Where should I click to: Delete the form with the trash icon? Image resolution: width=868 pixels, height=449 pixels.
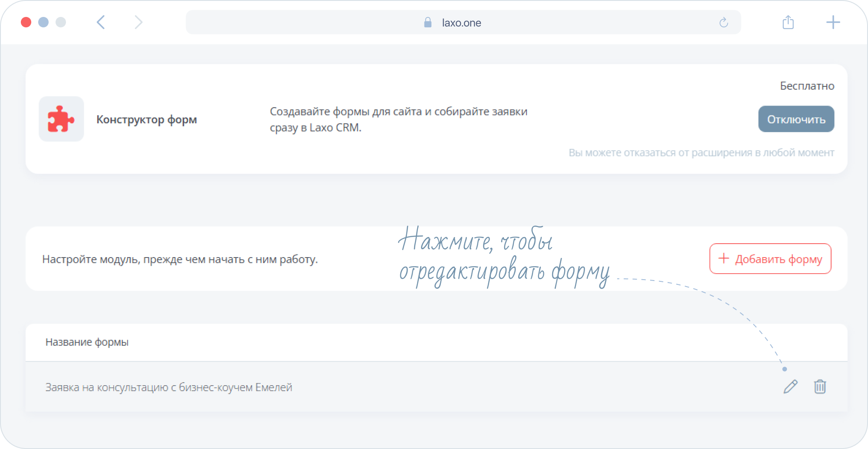point(820,386)
